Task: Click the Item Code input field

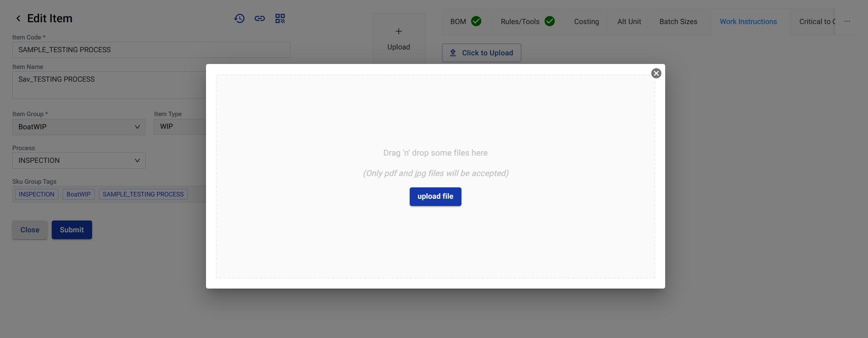Action: tap(151, 50)
